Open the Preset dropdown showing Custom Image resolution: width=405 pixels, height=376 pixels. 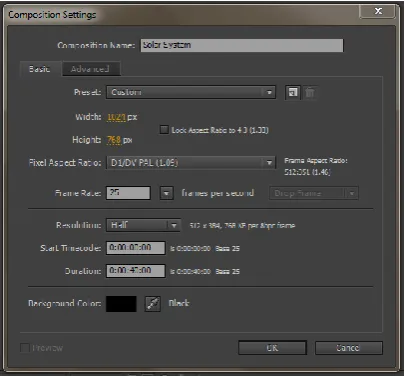[191, 92]
